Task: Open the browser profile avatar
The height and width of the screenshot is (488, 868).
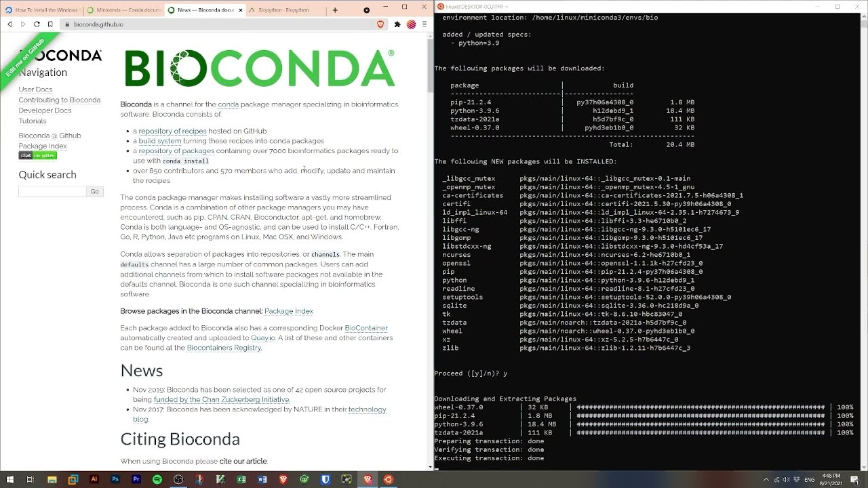Action: click(x=411, y=24)
